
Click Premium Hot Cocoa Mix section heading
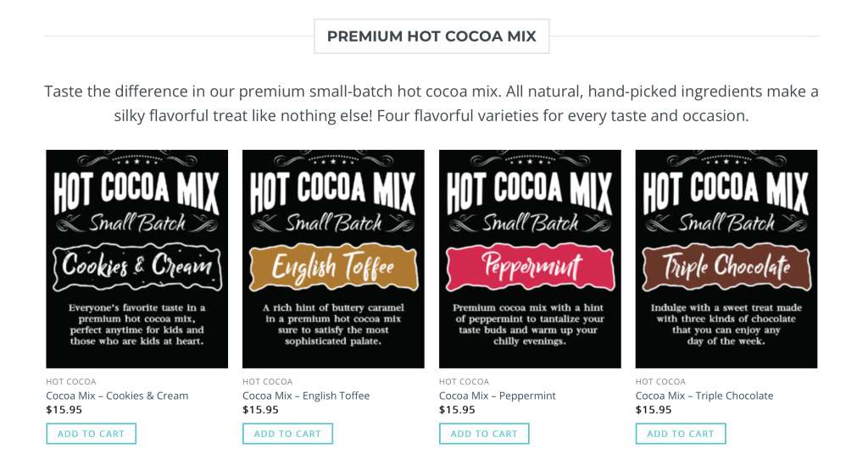(431, 36)
